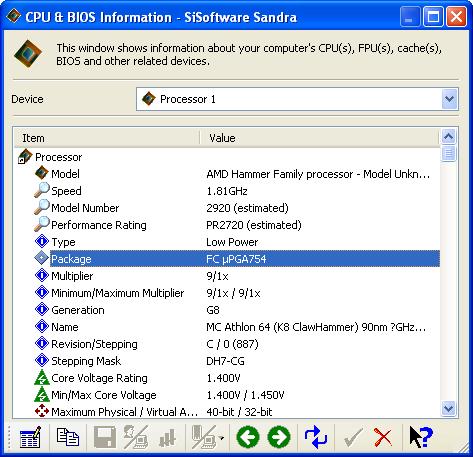473x457 pixels.
Task: Click the gray checkmark OK icon
Action: (x=353, y=437)
